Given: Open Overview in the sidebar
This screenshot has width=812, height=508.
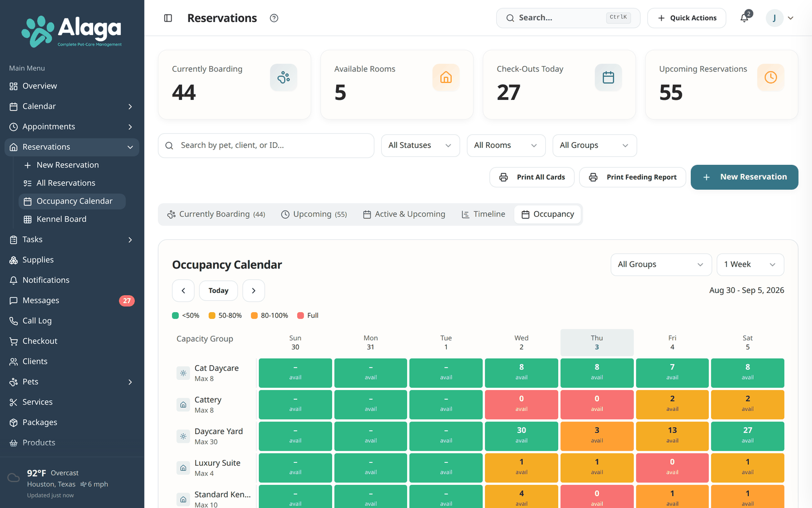Looking at the screenshot, I should pyautogui.click(x=72, y=86).
